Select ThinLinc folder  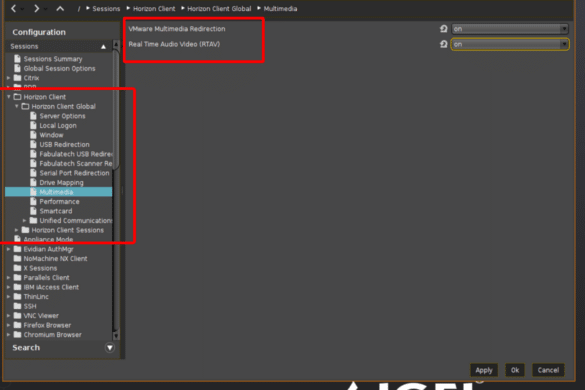(36, 297)
